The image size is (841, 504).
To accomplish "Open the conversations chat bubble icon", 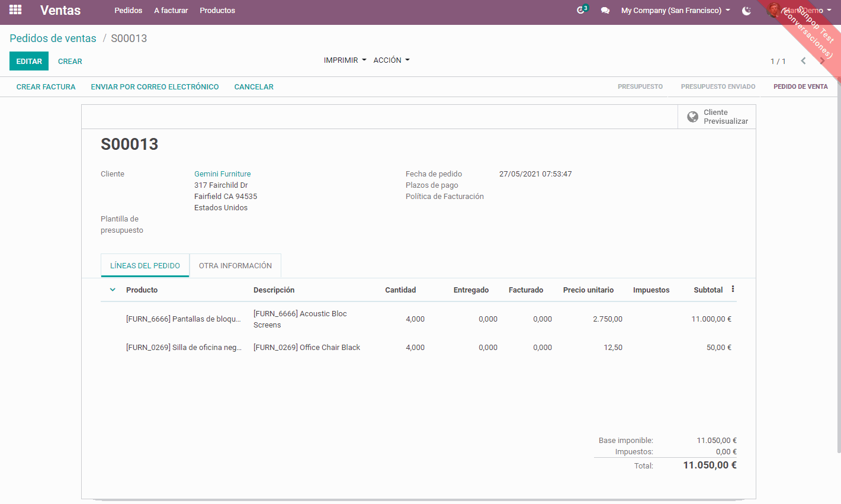I will [605, 11].
